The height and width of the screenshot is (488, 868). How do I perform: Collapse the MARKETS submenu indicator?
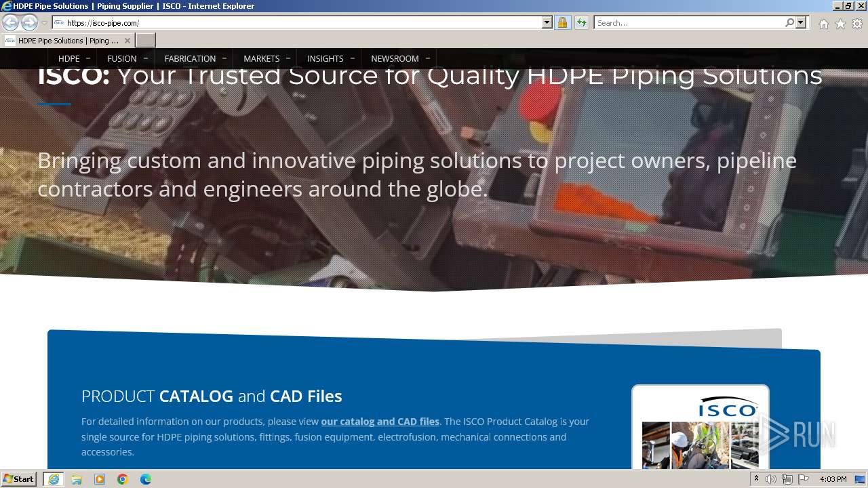click(288, 58)
